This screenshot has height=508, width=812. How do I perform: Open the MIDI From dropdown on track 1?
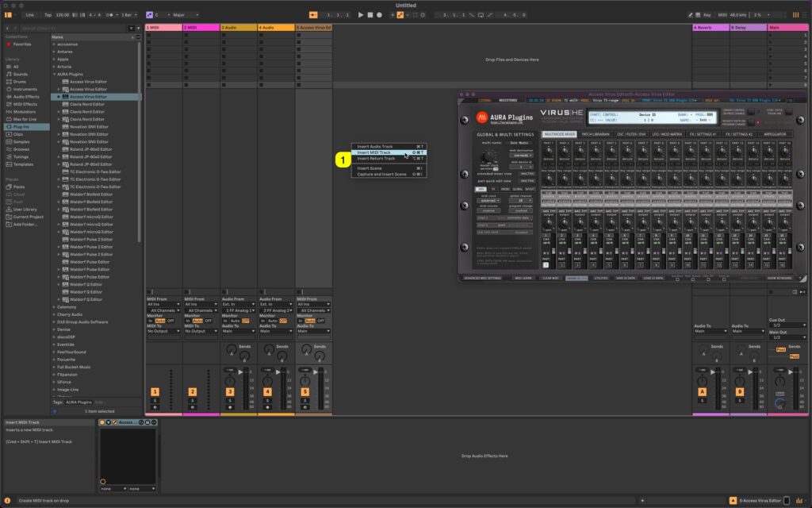tap(163, 305)
